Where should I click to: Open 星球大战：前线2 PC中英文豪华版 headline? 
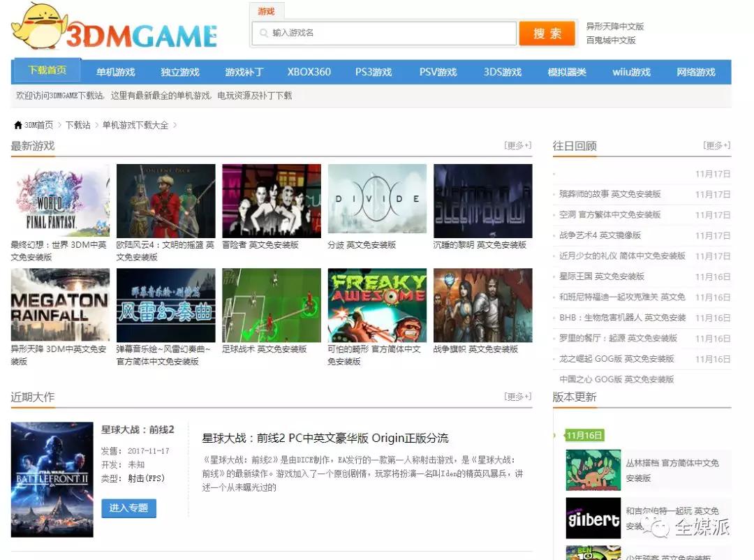(325, 439)
